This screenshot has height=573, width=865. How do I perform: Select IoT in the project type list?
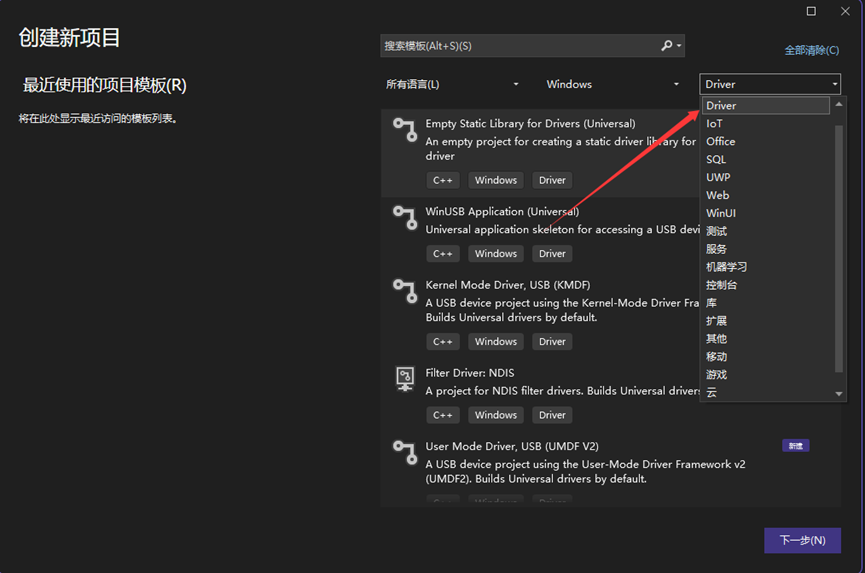[x=767, y=124]
